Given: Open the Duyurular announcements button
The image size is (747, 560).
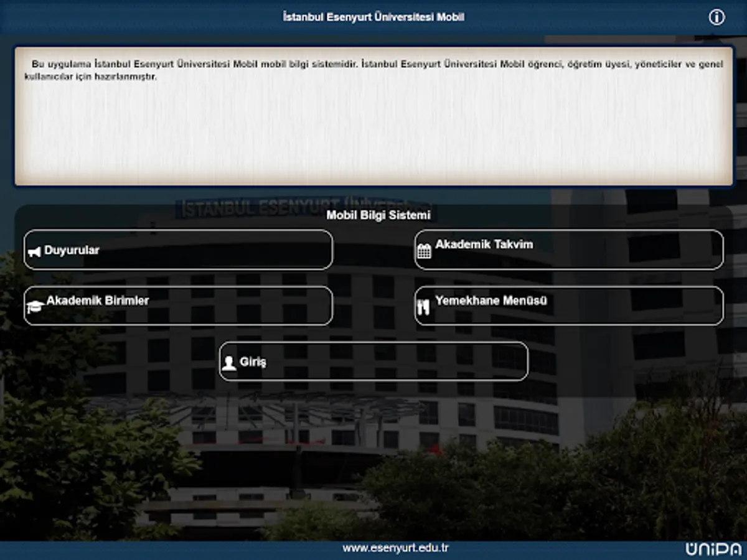Looking at the screenshot, I should point(178,250).
